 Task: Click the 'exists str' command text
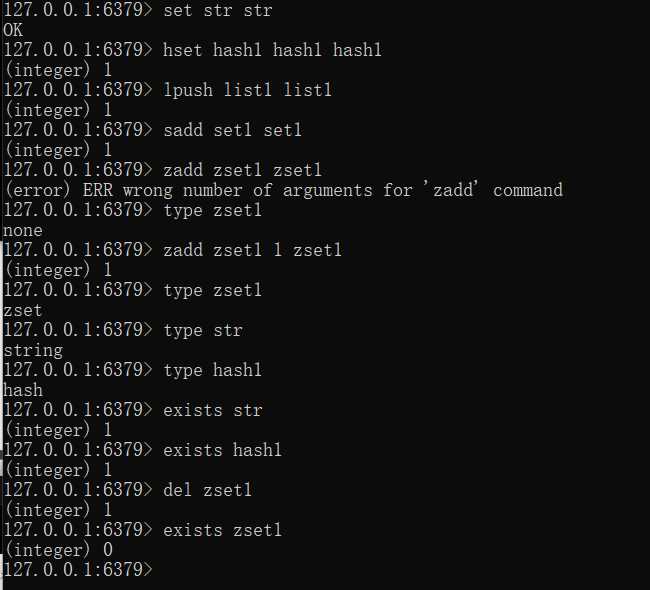tap(212, 410)
